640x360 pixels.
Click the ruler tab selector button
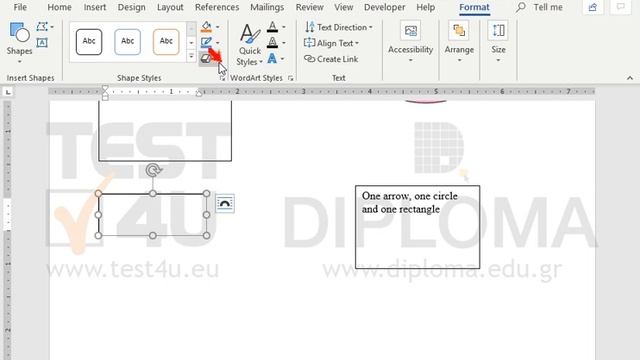point(8,92)
